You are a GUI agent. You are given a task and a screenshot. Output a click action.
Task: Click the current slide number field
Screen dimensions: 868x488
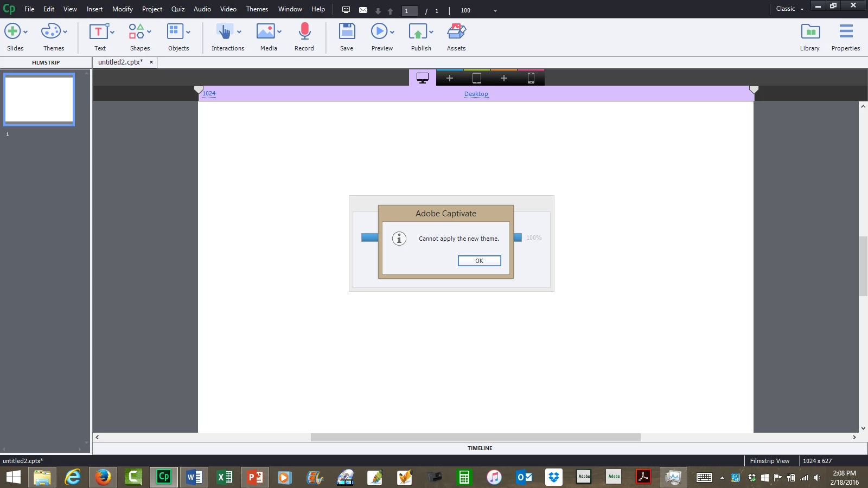click(410, 11)
